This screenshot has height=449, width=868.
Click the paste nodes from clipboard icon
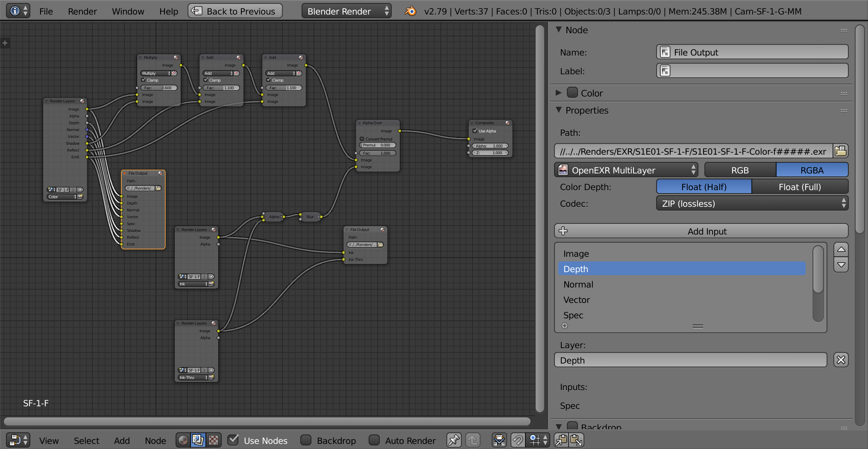pos(576,440)
